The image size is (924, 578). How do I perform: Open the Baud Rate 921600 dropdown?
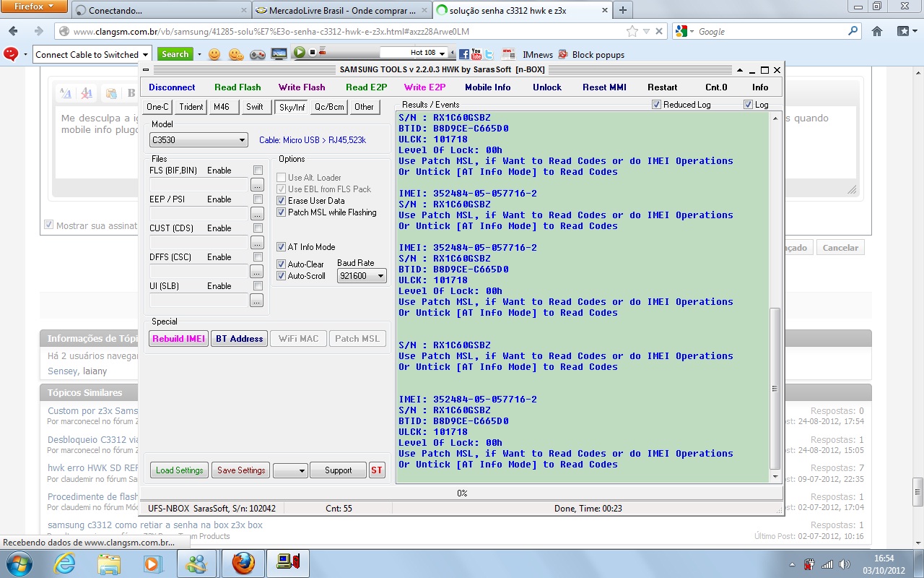[x=362, y=276]
